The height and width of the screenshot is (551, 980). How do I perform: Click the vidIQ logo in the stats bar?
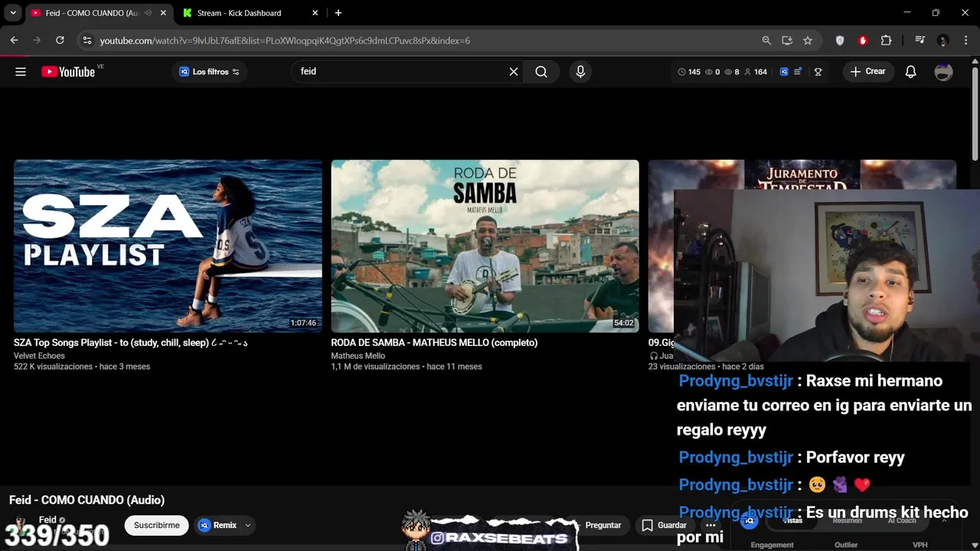[784, 72]
